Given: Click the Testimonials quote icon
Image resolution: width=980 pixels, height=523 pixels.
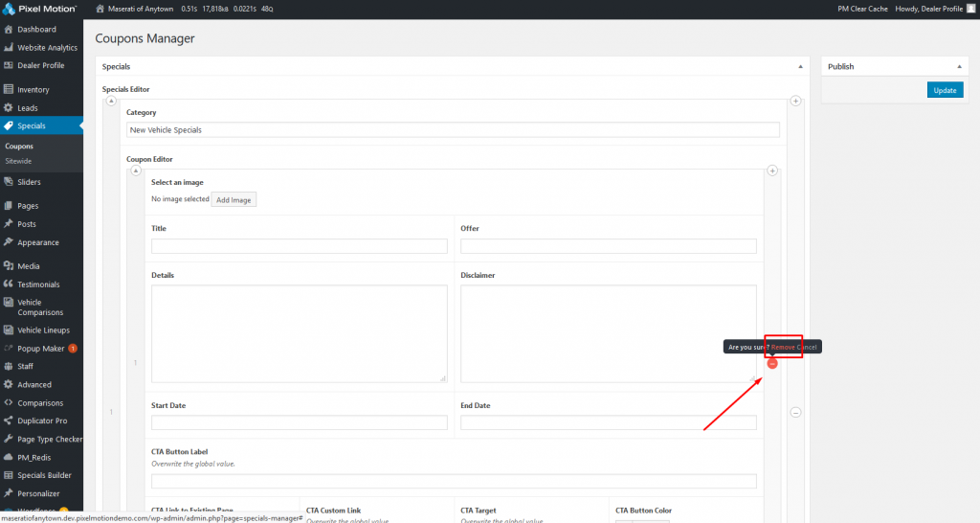Looking at the screenshot, I should [x=8, y=284].
